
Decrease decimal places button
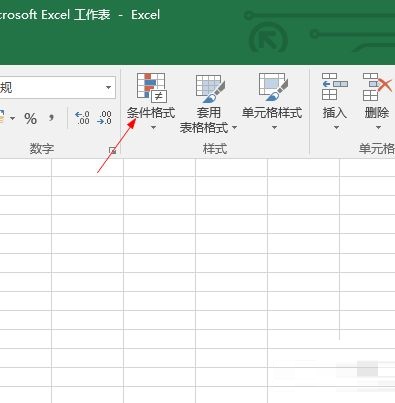pyautogui.click(x=104, y=118)
